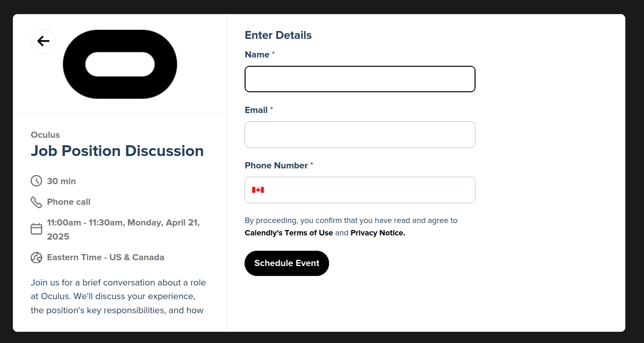Open the Privacy Notice link
The height and width of the screenshot is (343, 644).
pyautogui.click(x=377, y=233)
